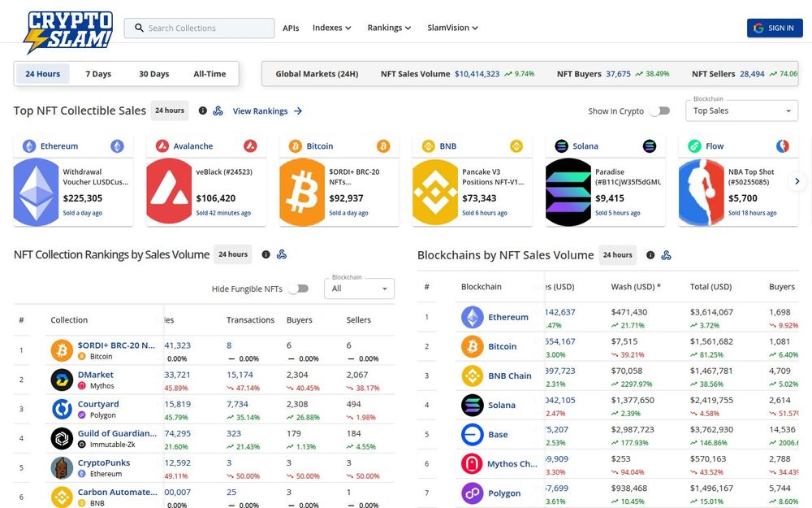Follow the View Rankings link
Screen dimensions: 812x508
click(x=267, y=111)
